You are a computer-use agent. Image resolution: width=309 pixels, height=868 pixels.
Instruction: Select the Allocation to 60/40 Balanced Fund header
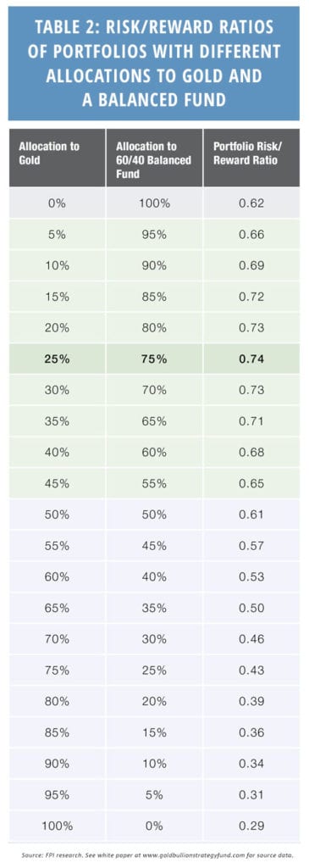pyautogui.click(x=154, y=159)
